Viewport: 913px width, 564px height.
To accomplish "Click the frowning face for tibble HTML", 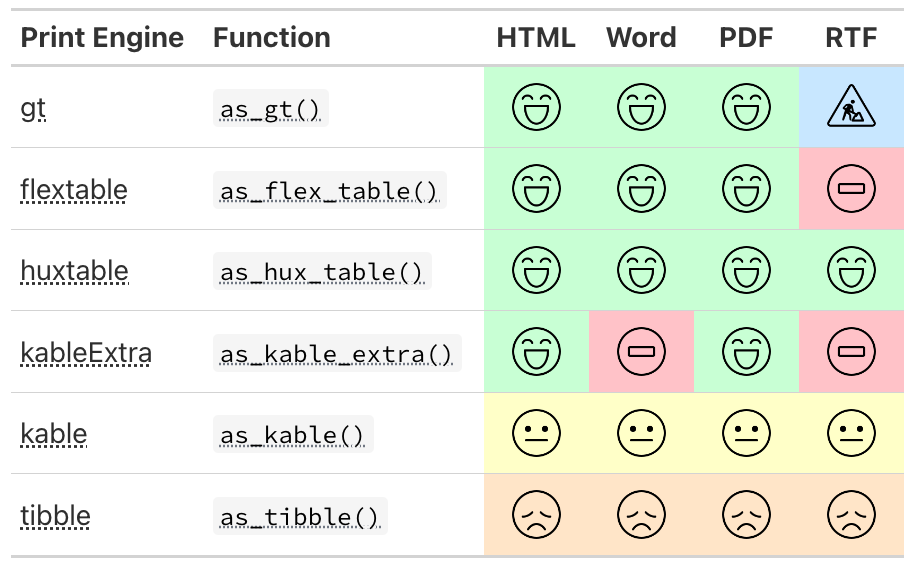I will pos(536,515).
